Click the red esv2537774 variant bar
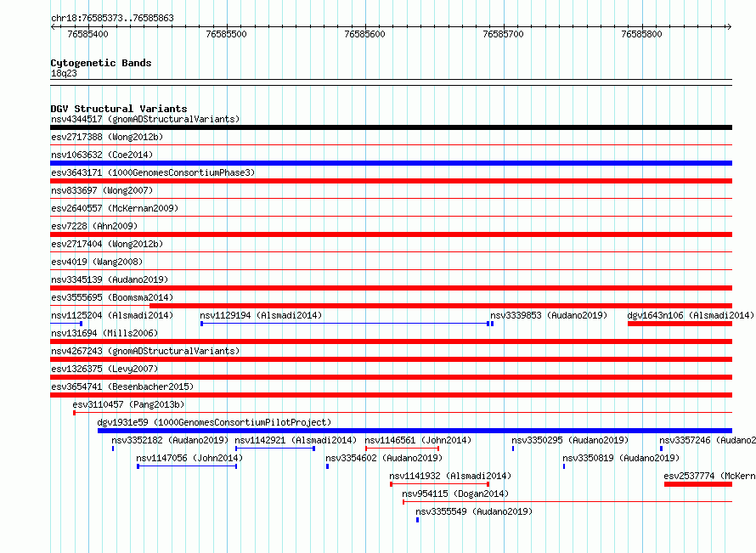 [697, 484]
